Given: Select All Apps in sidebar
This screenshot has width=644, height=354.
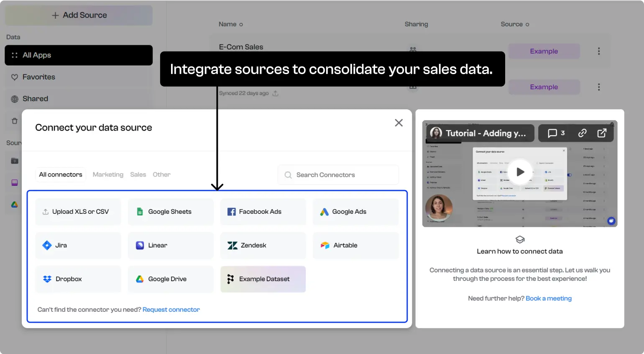Looking at the screenshot, I should pyautogui.click(x=79, y=55).
